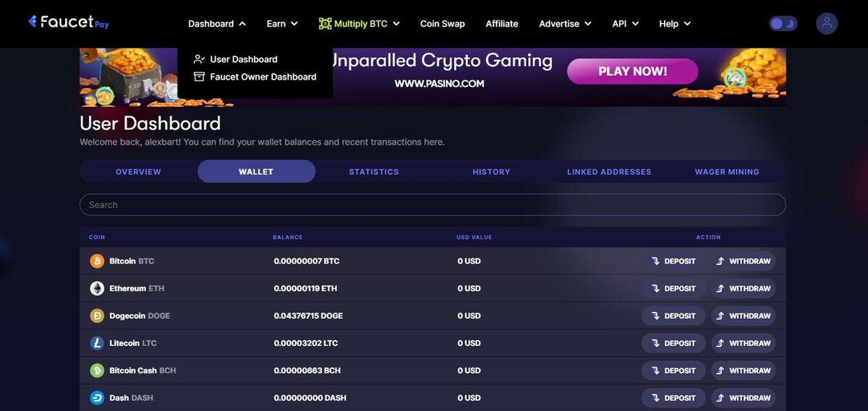Click the Play Now banner button
The image size is (868, 411).
coord(633,72)
